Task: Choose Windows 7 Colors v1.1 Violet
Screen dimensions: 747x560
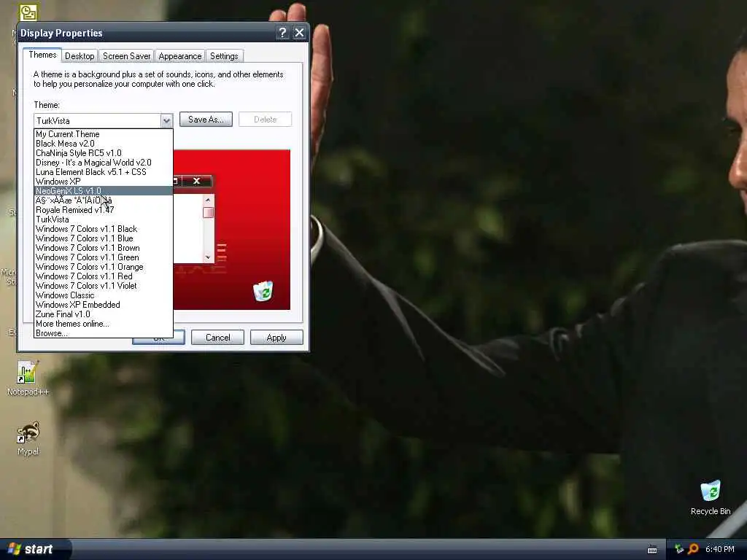Action: tap(104, 286)
